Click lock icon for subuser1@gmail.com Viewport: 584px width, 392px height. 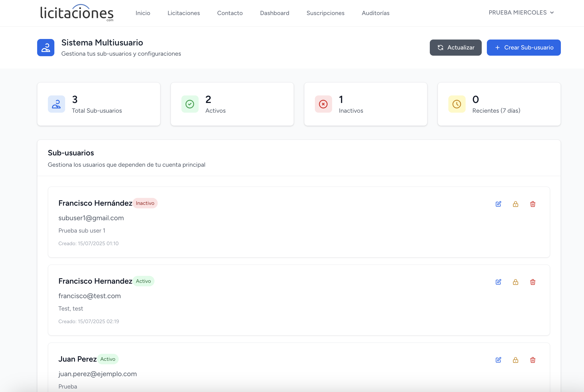(x=516, y=204)
